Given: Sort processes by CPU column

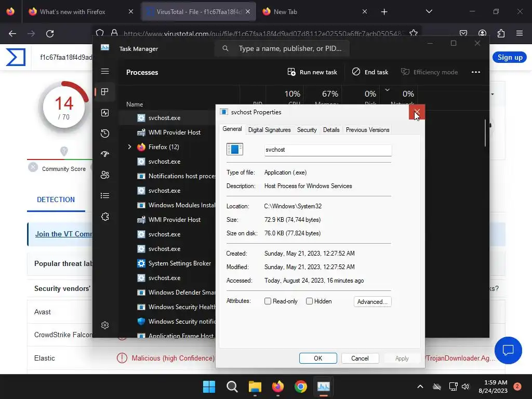Looking at the screenshot, I should (x=292, y=97).
